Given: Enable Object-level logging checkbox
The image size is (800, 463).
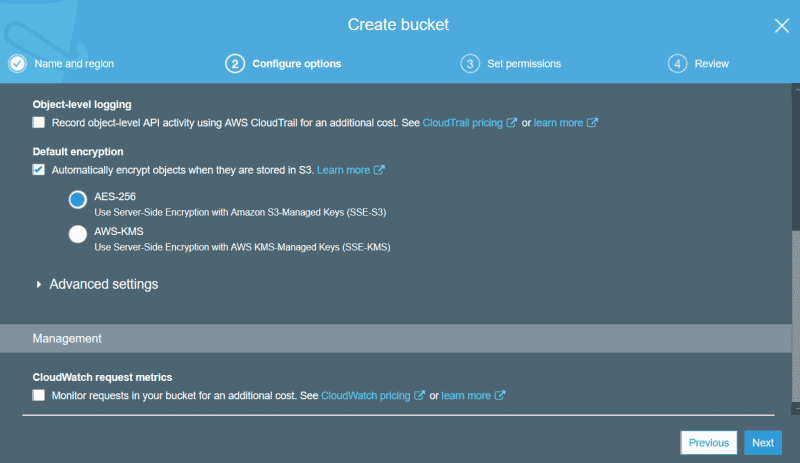Looking at the screenshot, I should (39, 123).
